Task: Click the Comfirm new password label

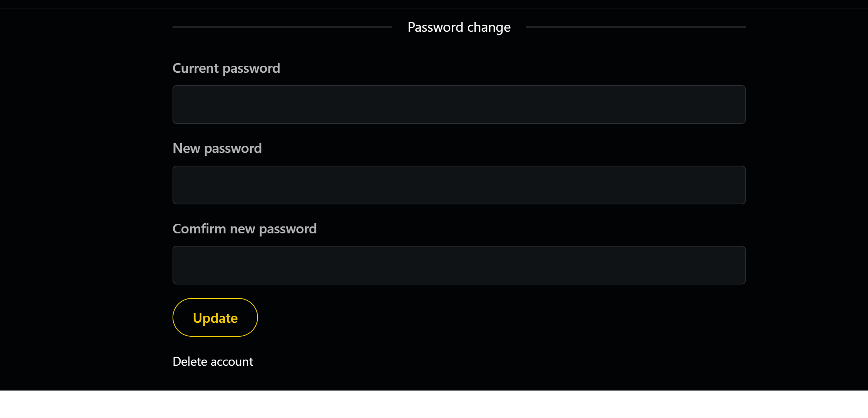Action: pos(244,229)
